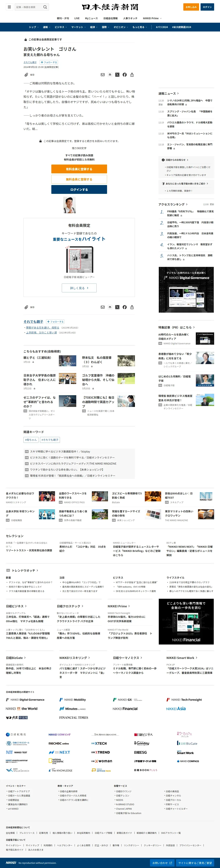Click the search magnifier icon
The width and height of the screenshot is (220, 868).
[x=45, y=7]
